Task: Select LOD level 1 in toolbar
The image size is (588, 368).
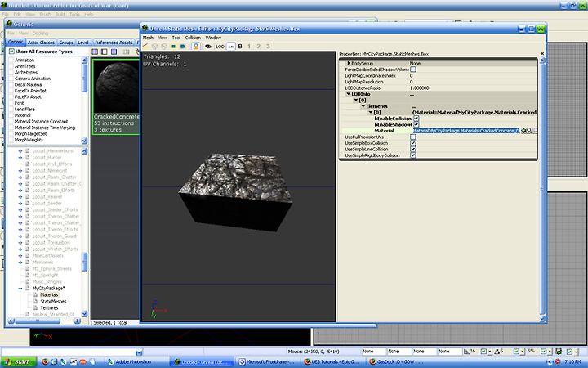Action: (249, 47)
